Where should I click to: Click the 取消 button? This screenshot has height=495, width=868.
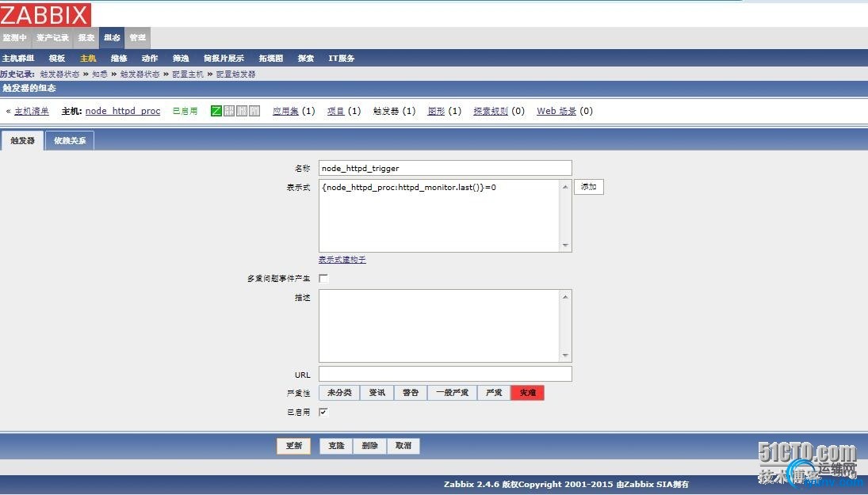403,446
